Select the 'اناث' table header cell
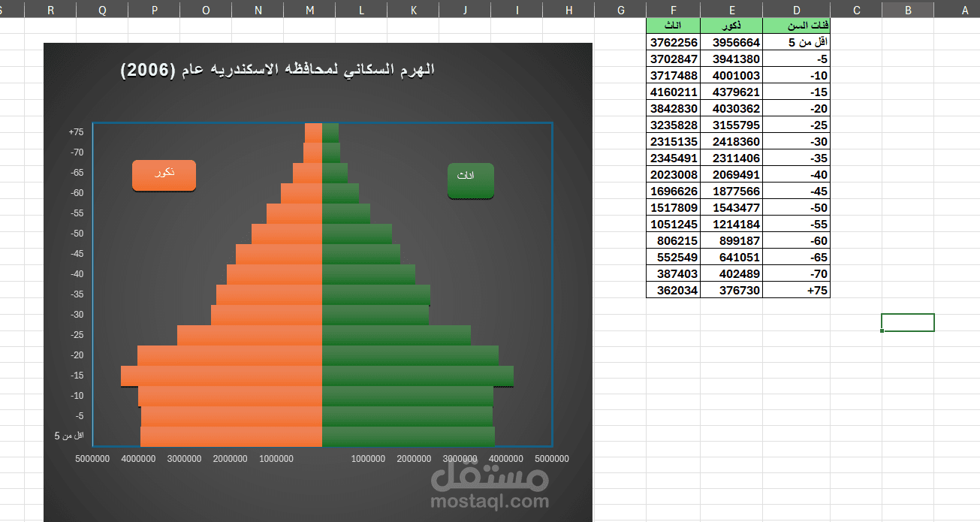Viewport: 980px width, 522px height. point(673,26)
